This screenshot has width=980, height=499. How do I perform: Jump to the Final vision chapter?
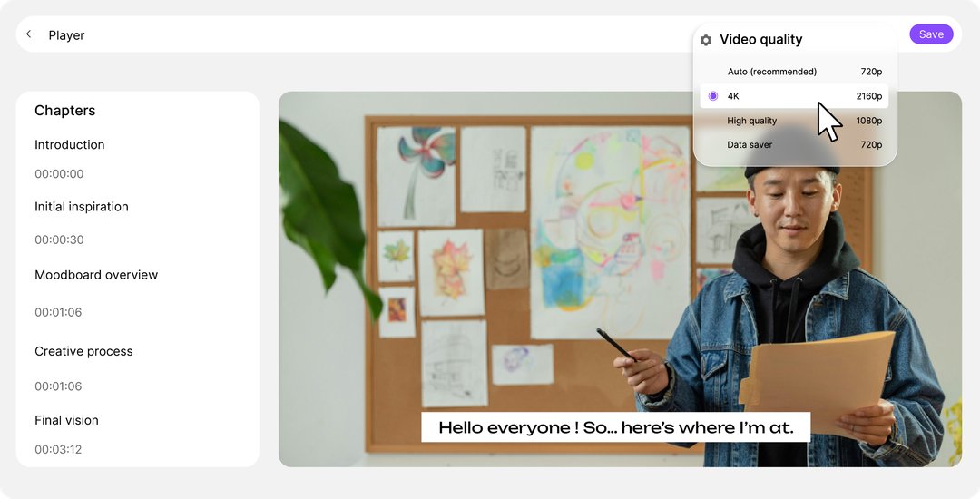66,420
